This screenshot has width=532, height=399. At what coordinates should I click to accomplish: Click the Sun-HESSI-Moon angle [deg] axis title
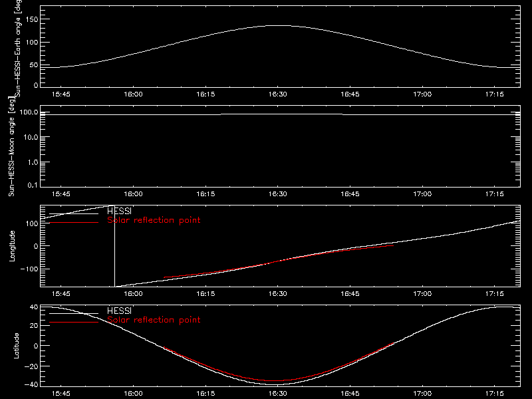(11, 146)
